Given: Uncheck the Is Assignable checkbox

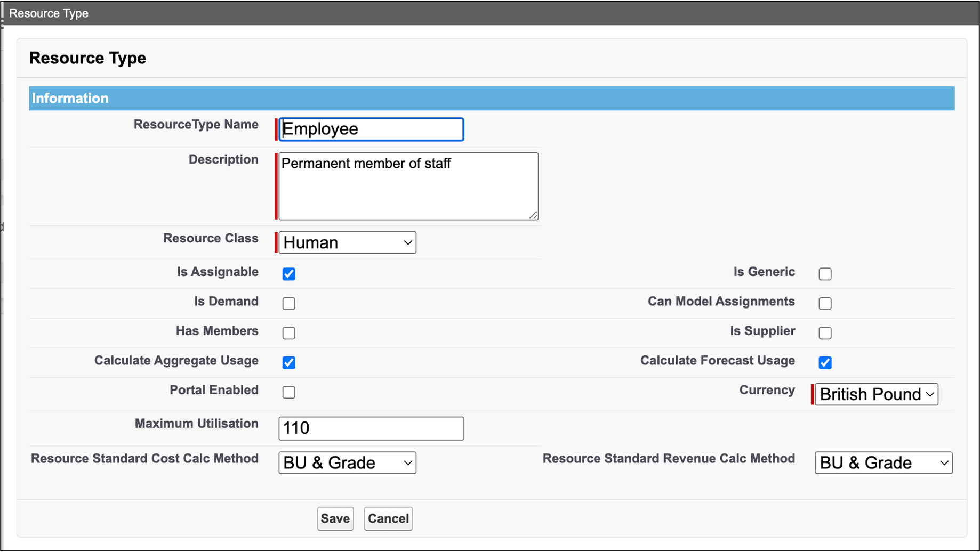Looking at the screenshot, I should click(x=289, y=274).
